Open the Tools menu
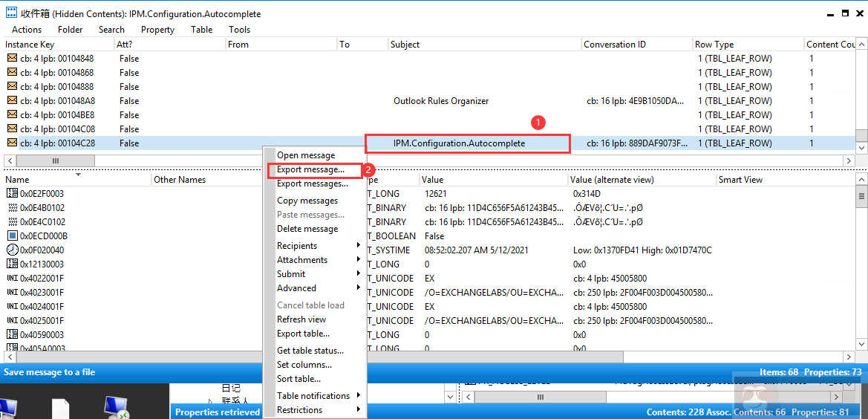 pyautogui.click(x=239, y=30)
